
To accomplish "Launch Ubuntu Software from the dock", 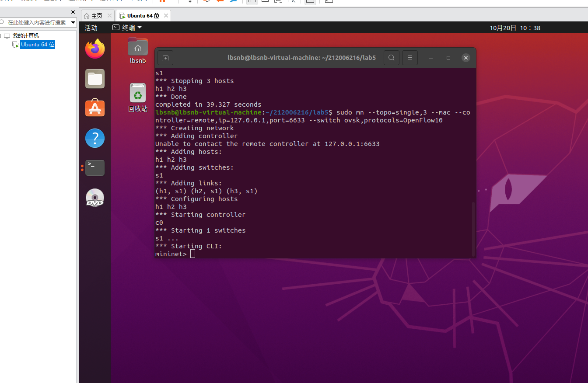I will click(x=95, y=108).
